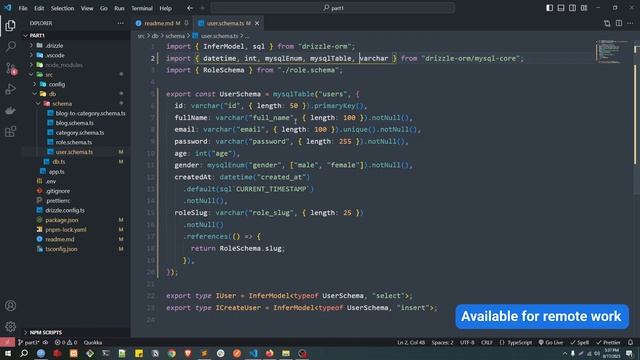Click the part3 git branch
Screen dimensions: 640x360
coord(29,342)
